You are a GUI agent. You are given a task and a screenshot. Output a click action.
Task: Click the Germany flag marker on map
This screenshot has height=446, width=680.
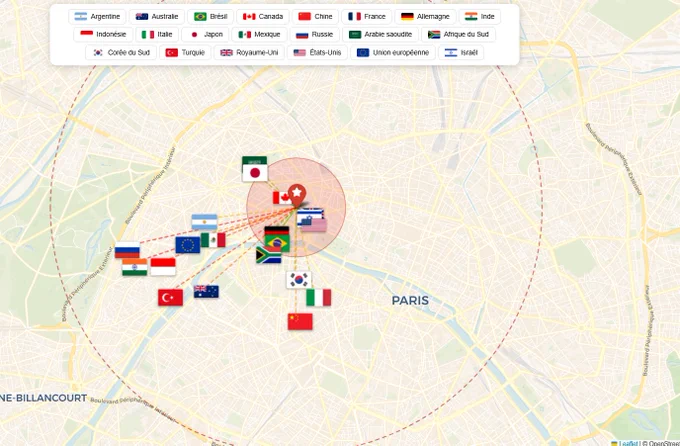pos(277,231)
